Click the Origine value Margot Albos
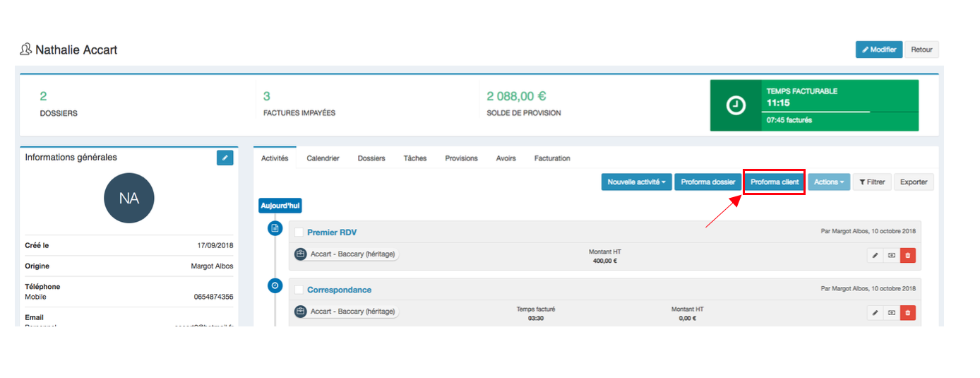This screenshot has height=378, width=980. point(212,266)
